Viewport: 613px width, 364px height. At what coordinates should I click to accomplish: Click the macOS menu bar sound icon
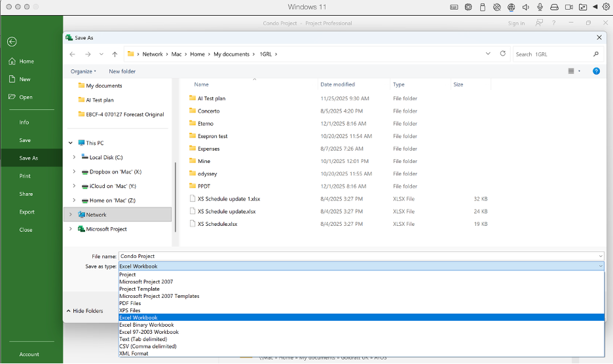click(526, 7)
